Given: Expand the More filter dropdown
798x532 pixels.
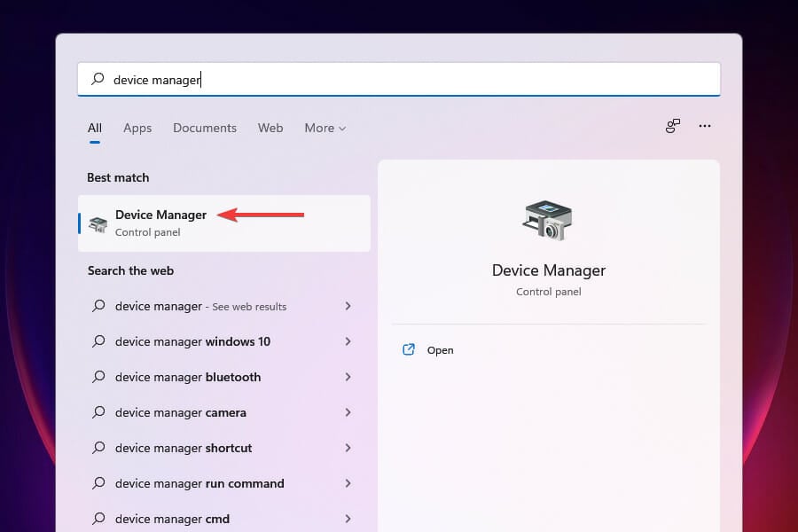Looking at the screenshot, I should point(325,128).
